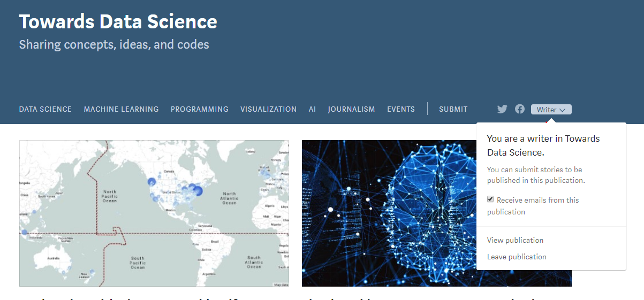Expand the Writer dropdown button
Viewport: 644px width, 300px height.
(x=551, y=110)
